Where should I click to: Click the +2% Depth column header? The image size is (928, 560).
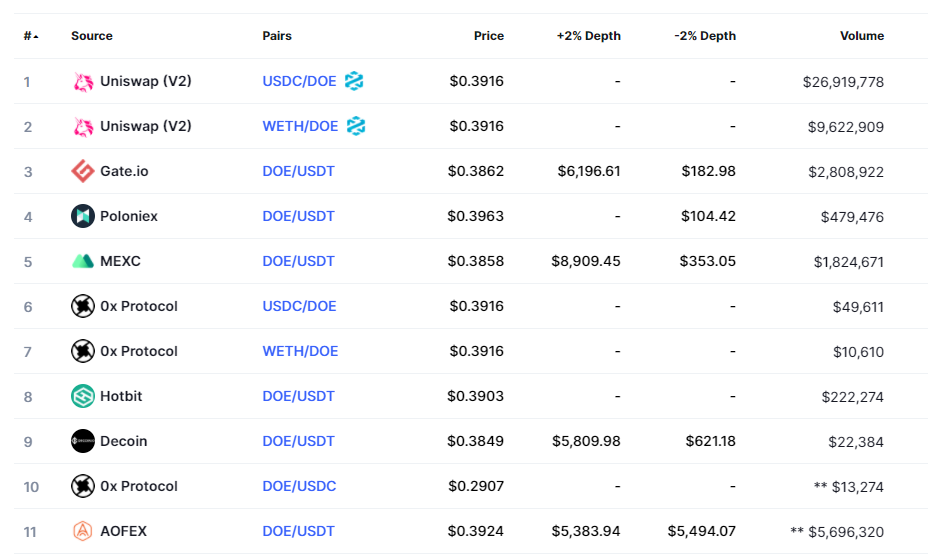coord(589,36)
